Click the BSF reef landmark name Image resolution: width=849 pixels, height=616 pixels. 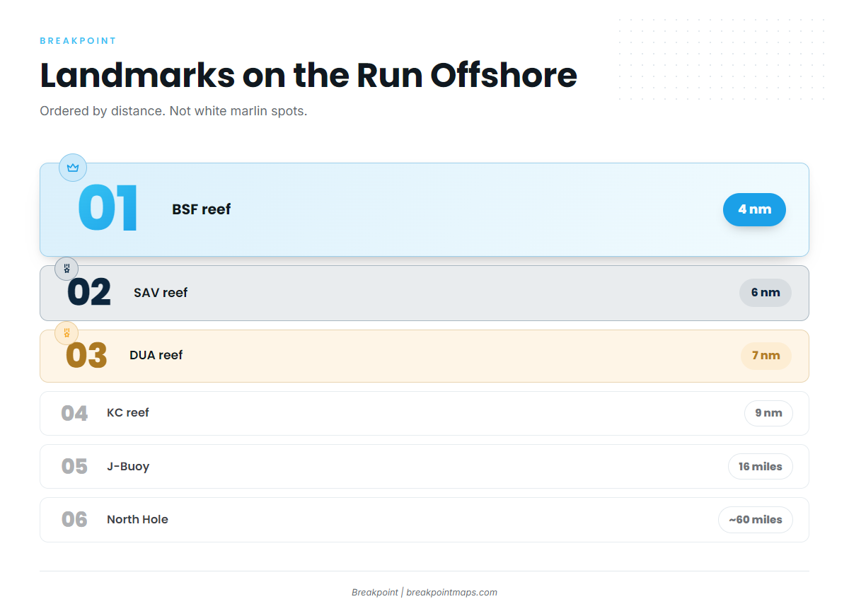[x=202, y=209]
